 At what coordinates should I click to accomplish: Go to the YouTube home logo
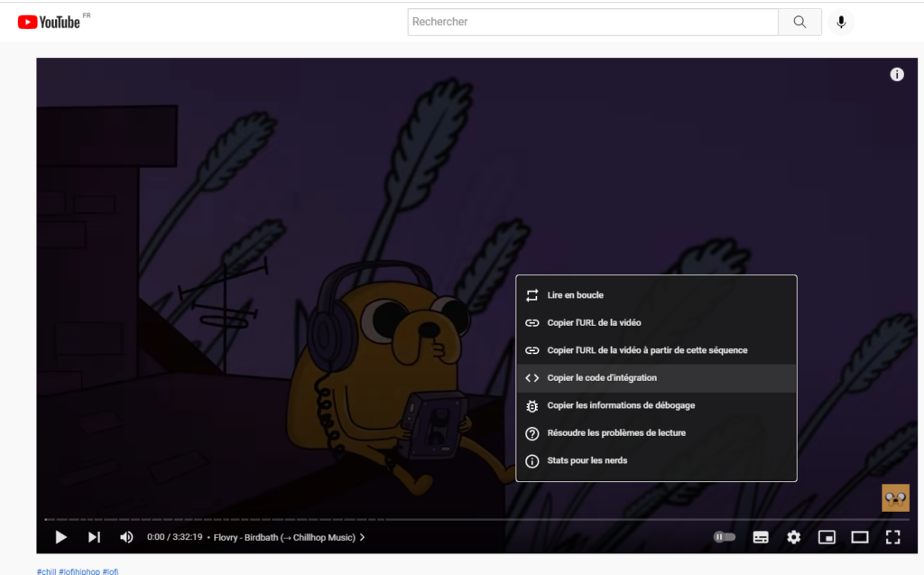50,22
